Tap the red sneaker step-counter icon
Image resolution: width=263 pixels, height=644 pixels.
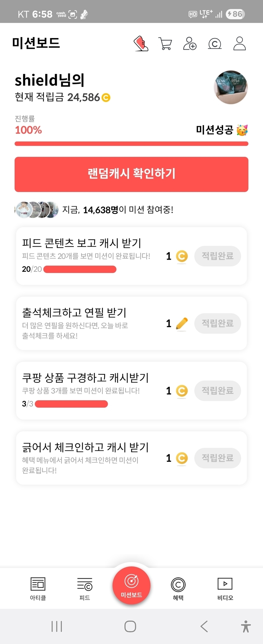(x=141, y=43)
